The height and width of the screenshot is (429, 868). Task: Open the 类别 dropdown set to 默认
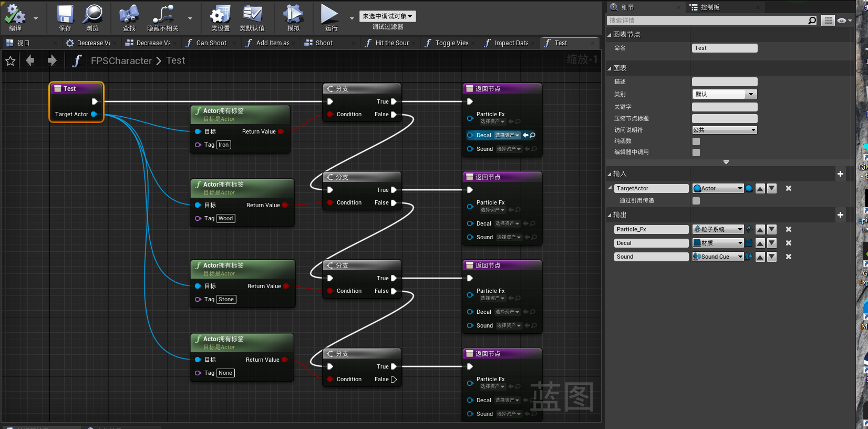[725, 94]
